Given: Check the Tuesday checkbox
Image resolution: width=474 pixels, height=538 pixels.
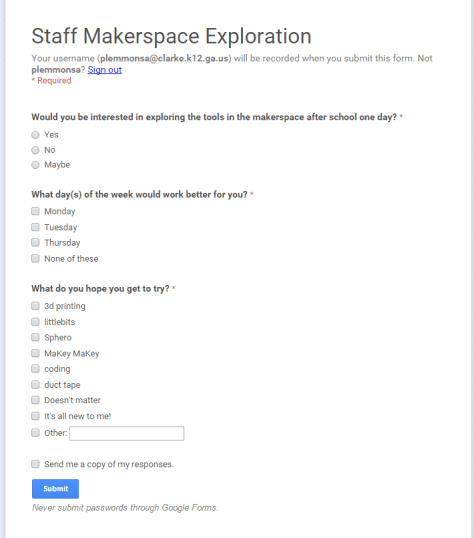Looking at the screenshot, I should (x=35, y=227).
